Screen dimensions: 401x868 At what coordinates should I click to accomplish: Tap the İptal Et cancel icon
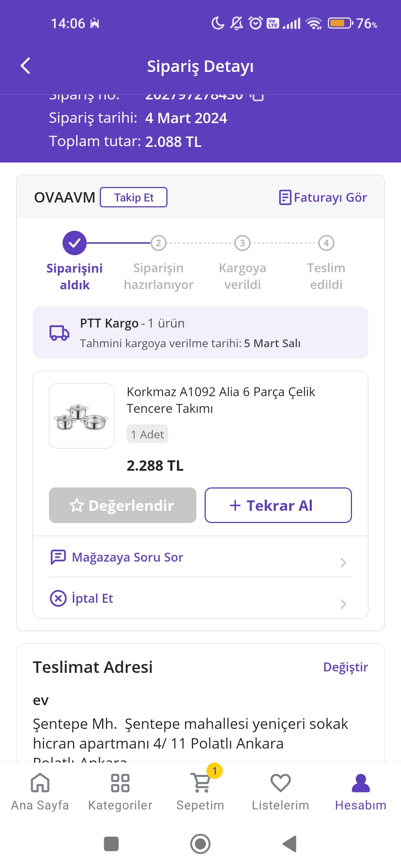(58, 598)
